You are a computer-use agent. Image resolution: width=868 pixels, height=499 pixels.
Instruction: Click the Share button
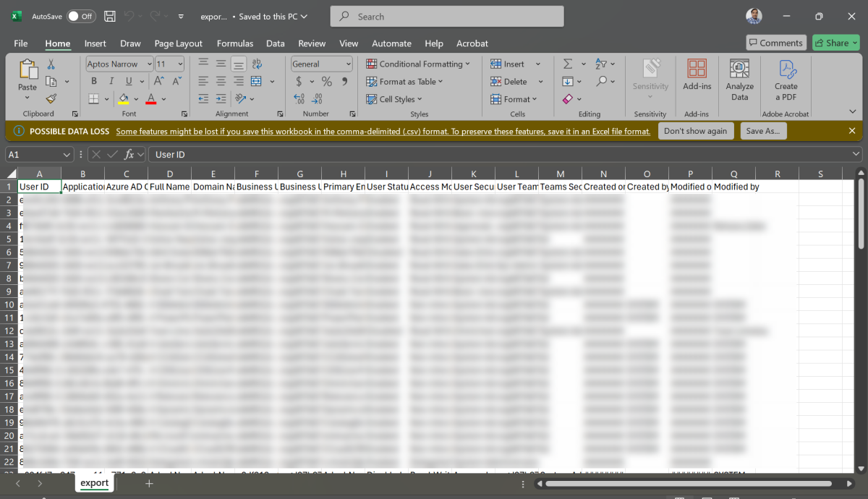pyautogui.click(x=835, y=43)
